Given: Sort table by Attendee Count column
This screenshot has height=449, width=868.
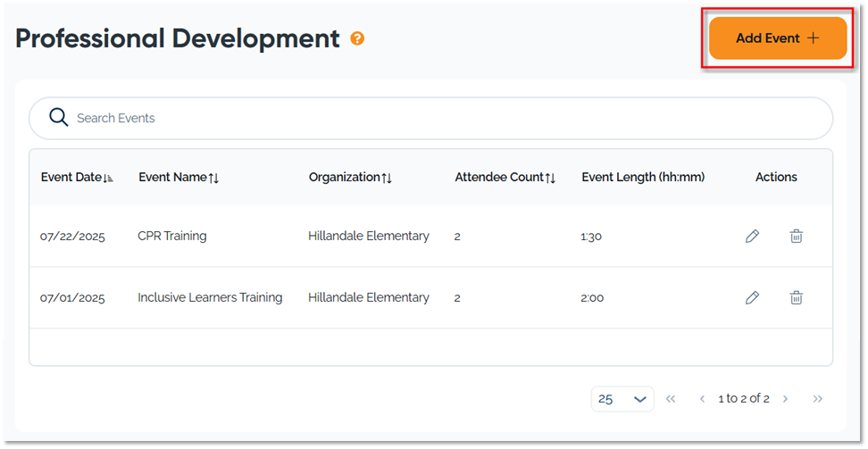Looking at the screenshot, I should coord(505,178).
